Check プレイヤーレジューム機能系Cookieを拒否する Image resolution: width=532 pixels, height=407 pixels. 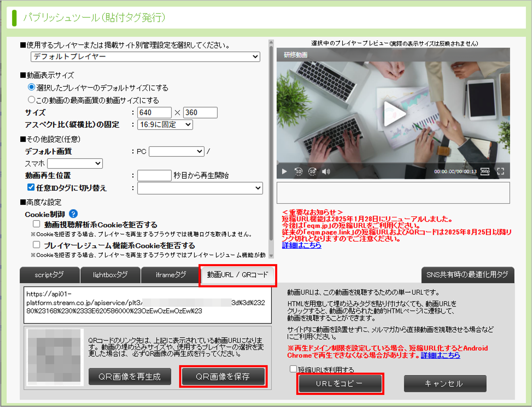(36, 245)
